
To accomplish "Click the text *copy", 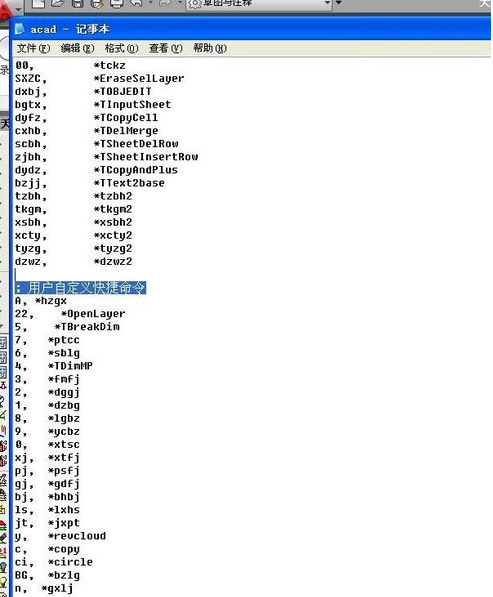I will [x=64, y=549].
